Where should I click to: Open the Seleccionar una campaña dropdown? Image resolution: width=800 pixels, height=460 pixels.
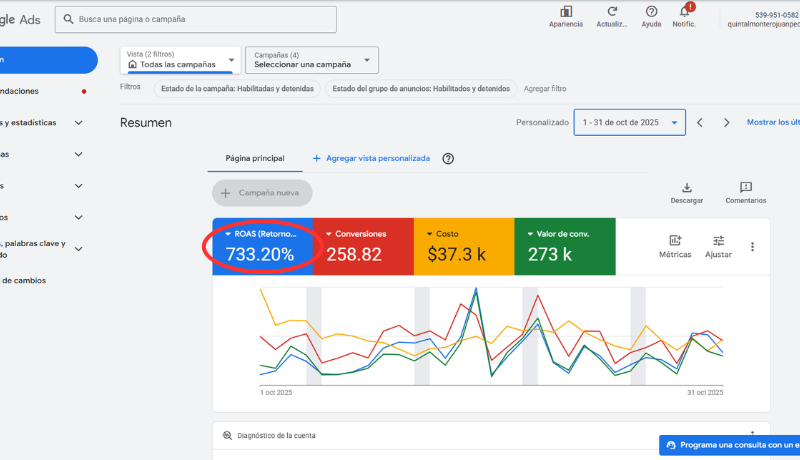pos(312,60)
